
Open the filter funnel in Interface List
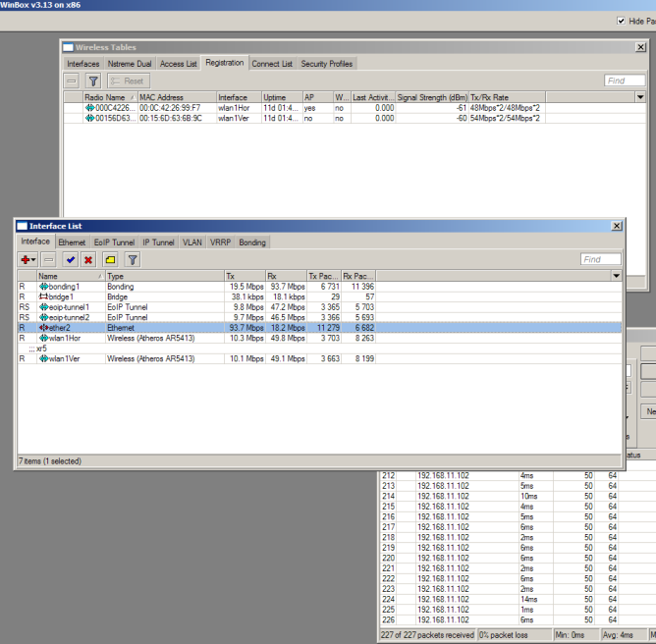coord(132,259)
